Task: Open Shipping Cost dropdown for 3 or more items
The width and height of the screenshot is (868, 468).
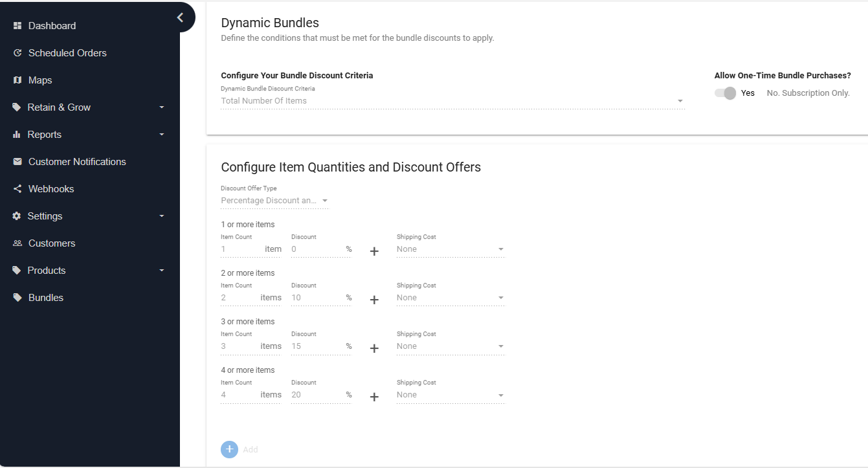Action: (451, 346)
